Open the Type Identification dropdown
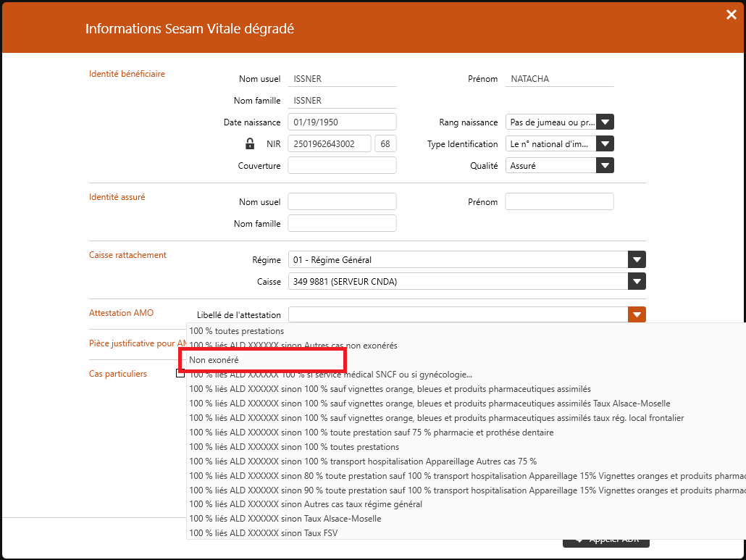 pyautogui.click(x=605, y=144)
